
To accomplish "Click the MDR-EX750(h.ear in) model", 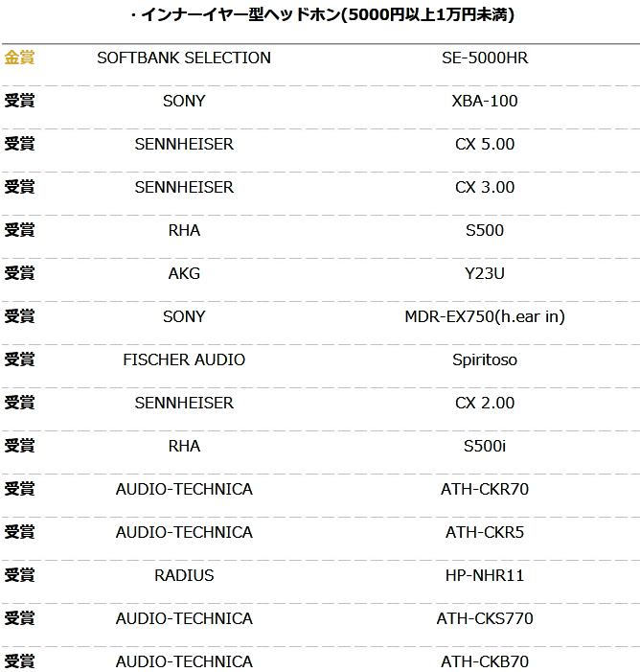I will (x=485, y=316).
